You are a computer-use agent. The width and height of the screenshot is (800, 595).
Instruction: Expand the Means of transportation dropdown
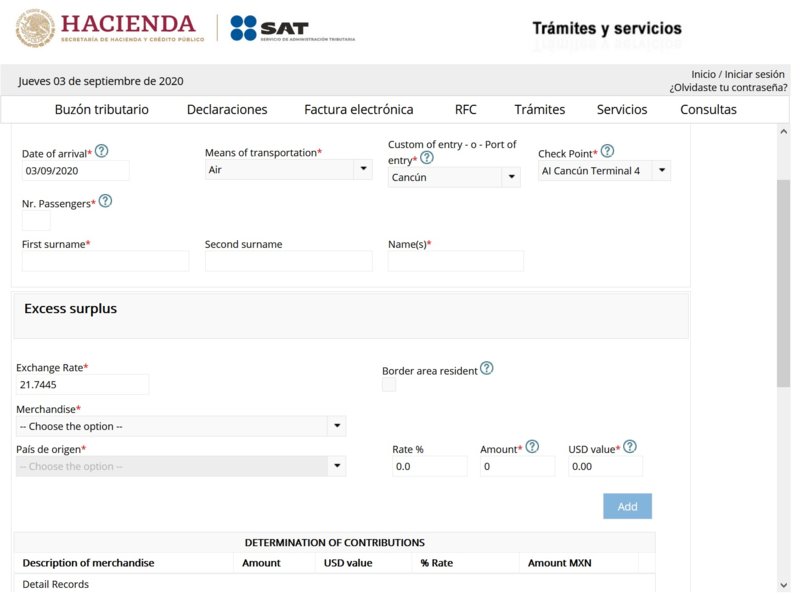pyautogui.click(x=288, y=170)
